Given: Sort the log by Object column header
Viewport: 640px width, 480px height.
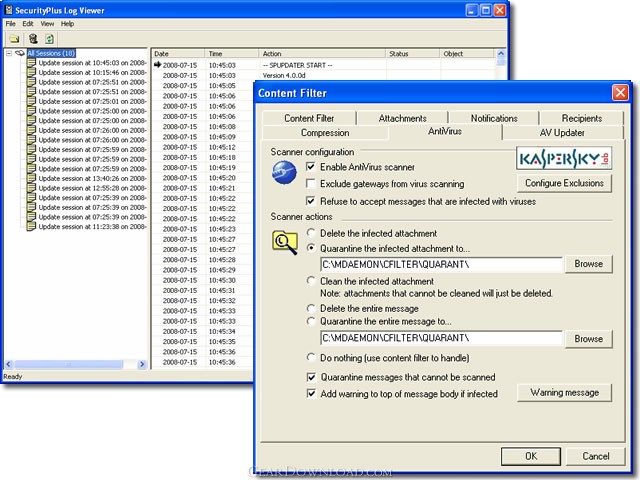Looking at the screenshot, I should pyautogui.click(x=468, y=53).
